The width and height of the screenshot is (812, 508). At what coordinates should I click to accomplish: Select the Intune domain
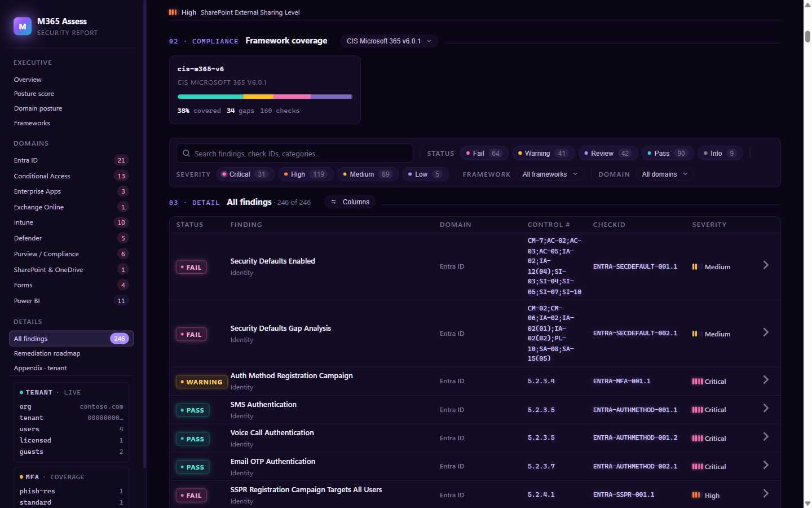71,222
